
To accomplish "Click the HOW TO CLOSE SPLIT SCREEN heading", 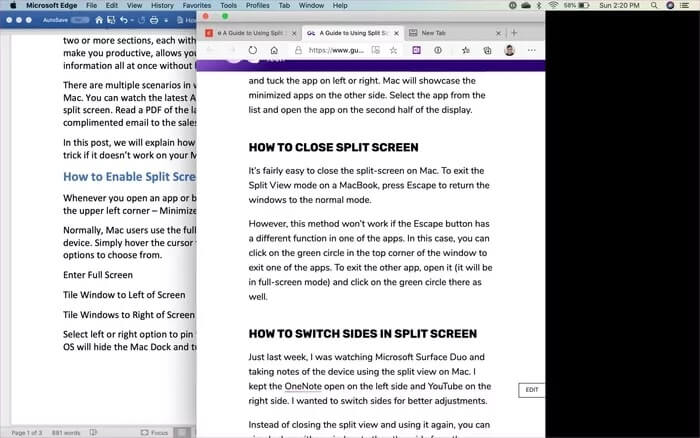I will (333, 147).
